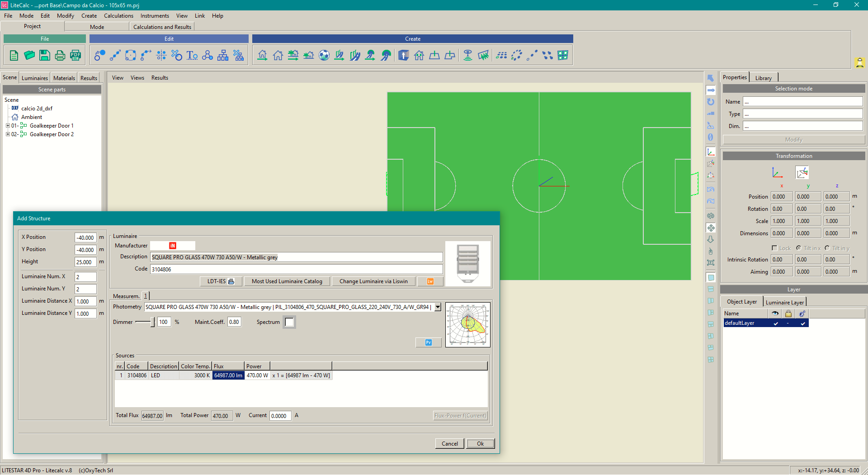Switch to the Luminaire Layer tab
Image resolution: width=868 pixels, height=475 pixels.
click(784, 302)
